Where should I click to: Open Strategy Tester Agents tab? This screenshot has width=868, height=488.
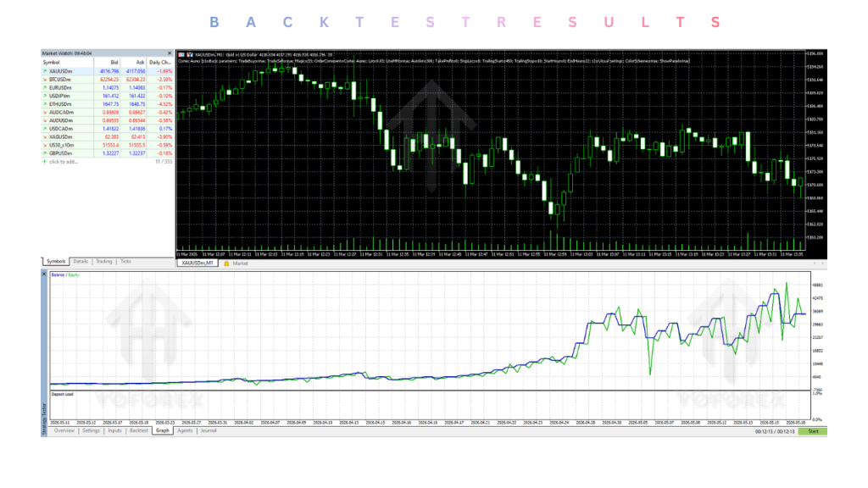tap(185, 430)
